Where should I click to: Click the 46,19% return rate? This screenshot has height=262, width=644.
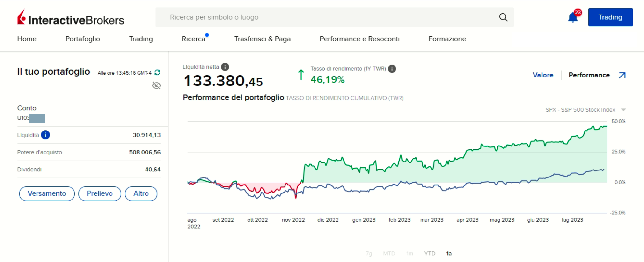[328, 80]
